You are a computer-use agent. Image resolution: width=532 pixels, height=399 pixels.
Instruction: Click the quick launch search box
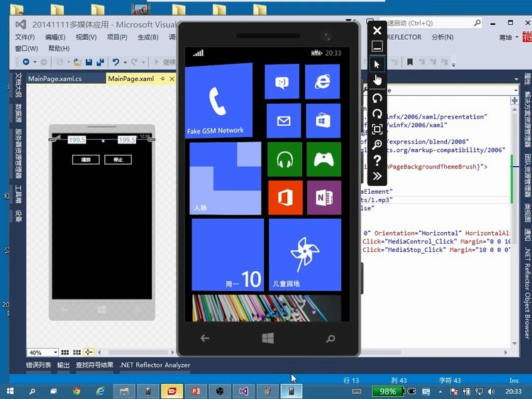point(429,23)
